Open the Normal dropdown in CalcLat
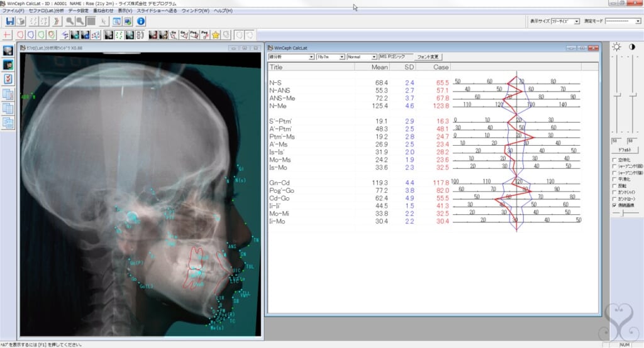 coord(362,57)
